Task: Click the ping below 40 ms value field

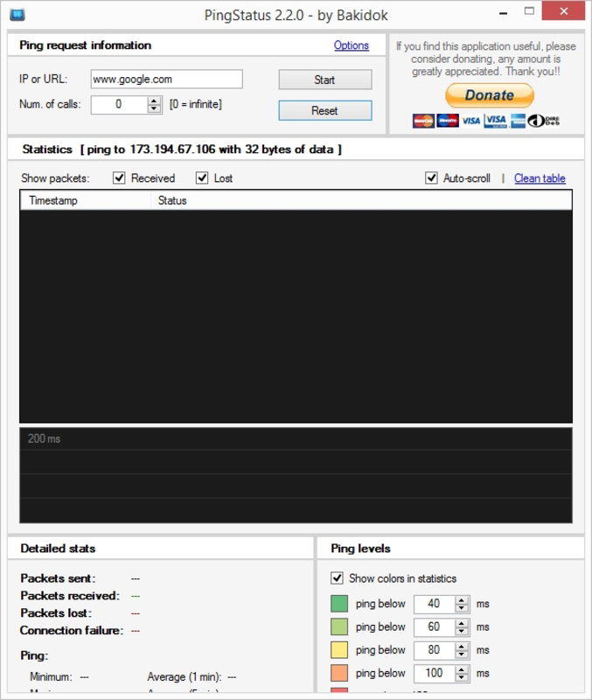Action: pyautogui.click(x=435, y=604)
